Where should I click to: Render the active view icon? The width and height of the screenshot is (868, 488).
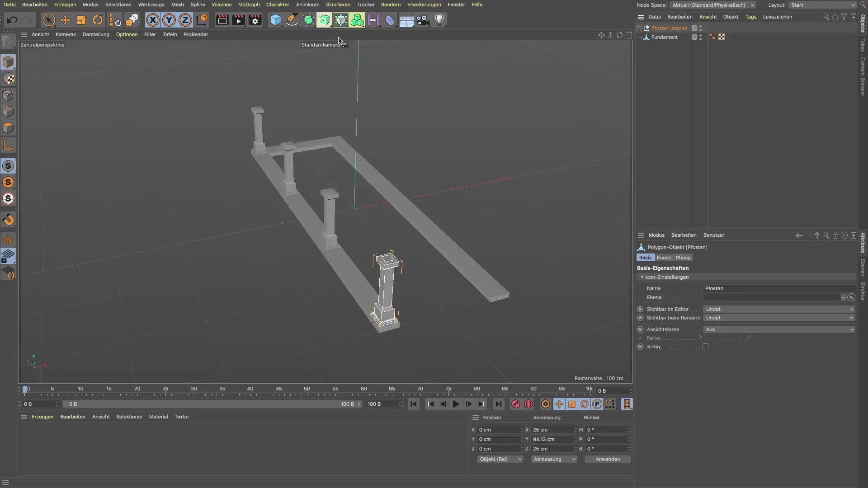click(222, 20)
